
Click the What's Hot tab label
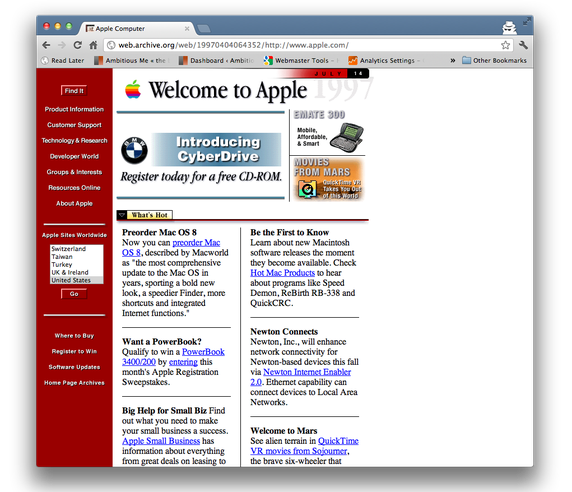[150, 215]
